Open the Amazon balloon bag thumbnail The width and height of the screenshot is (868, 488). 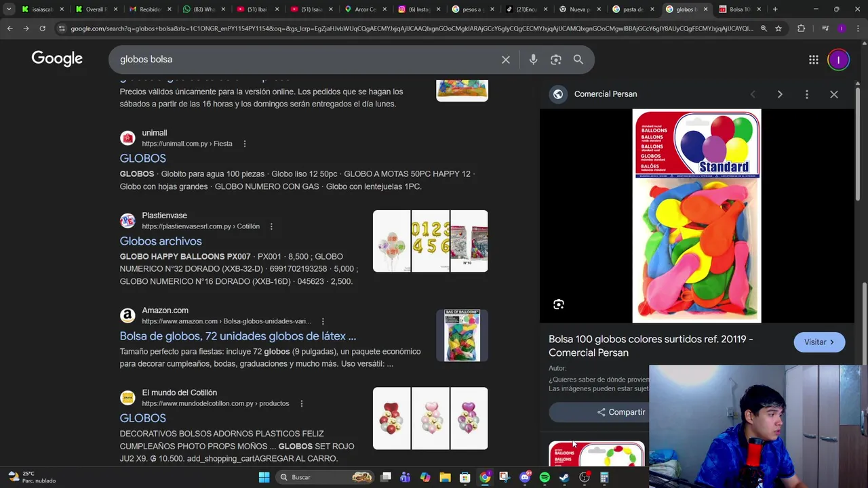tap(462, 335)
